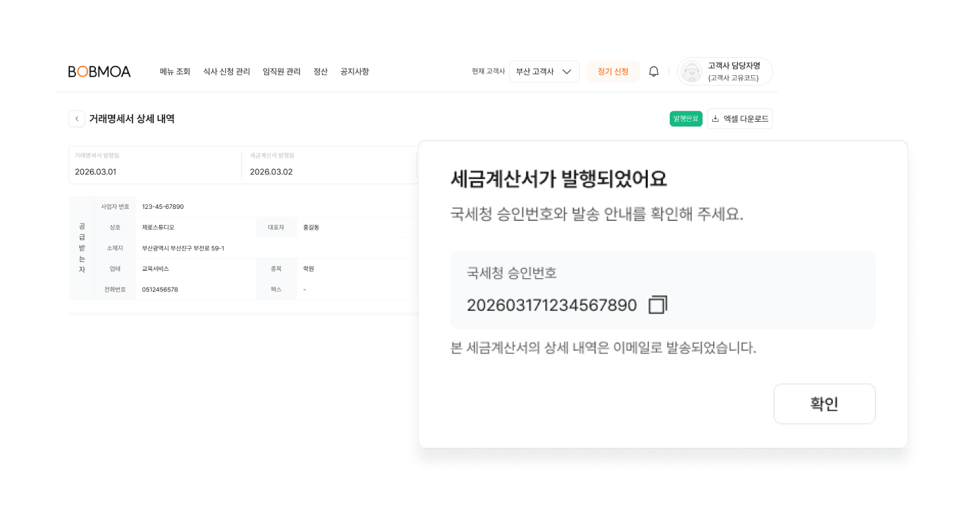Open the 임직원 관리 menu

pyautogui.click(x=282, y=72)
